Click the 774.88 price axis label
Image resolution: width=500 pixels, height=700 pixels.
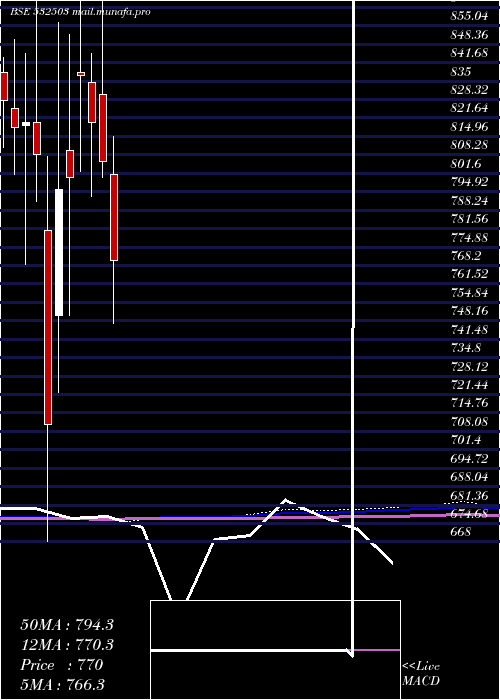[x=469, y=238]
